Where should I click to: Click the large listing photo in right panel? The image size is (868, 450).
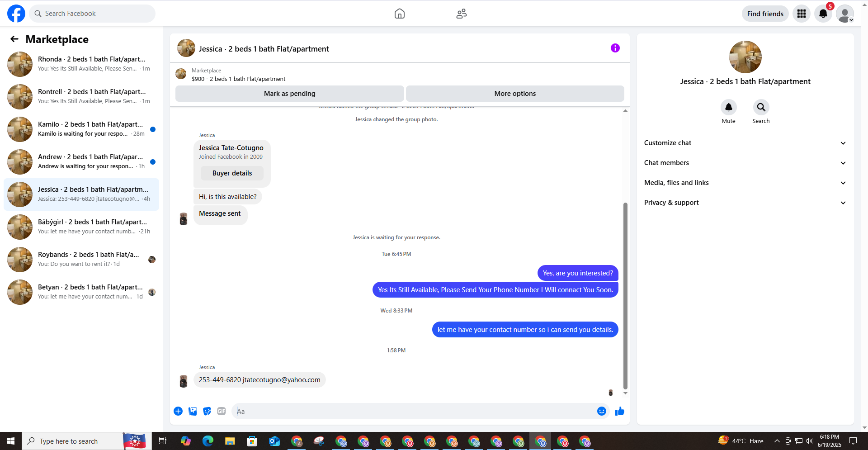pos(745,57)
